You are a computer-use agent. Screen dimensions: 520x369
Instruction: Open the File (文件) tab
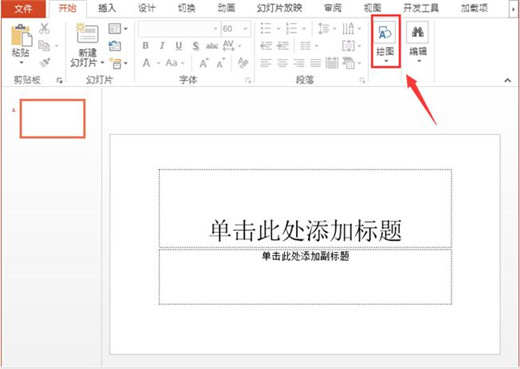pyautogui.click(x=23, y=8)
